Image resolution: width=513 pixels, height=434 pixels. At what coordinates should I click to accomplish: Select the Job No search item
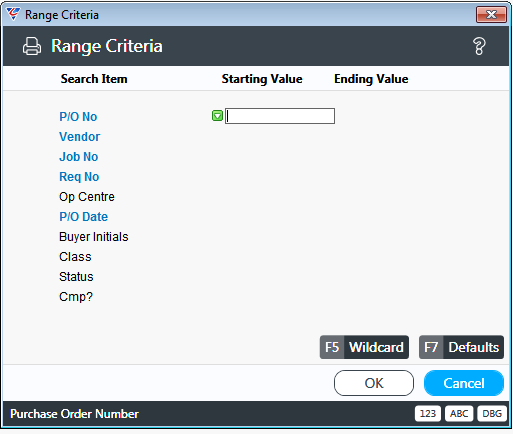(79, 157)
